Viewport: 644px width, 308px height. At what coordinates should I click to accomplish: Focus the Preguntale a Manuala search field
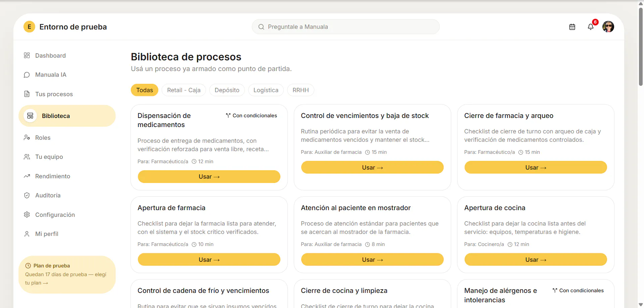pos(346,27)
